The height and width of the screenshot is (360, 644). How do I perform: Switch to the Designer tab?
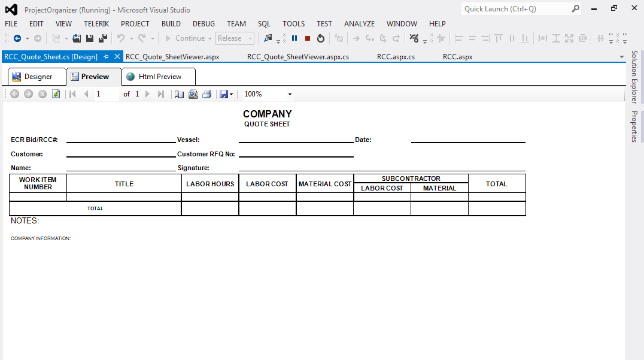[x=37, y=77]
